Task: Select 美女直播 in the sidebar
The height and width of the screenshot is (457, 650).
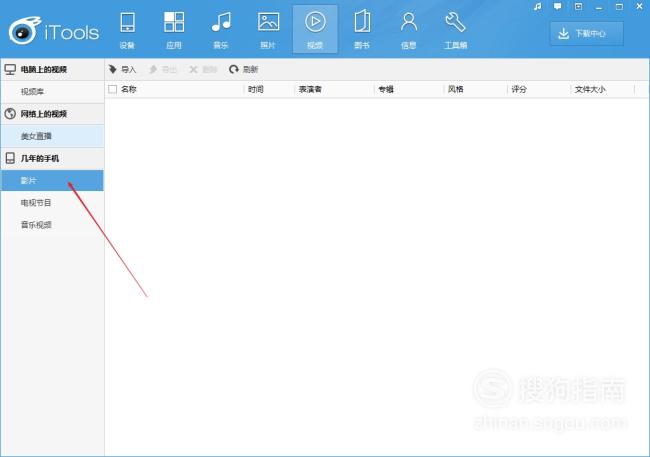Action: pyautogui.click(x=53, y=136)
